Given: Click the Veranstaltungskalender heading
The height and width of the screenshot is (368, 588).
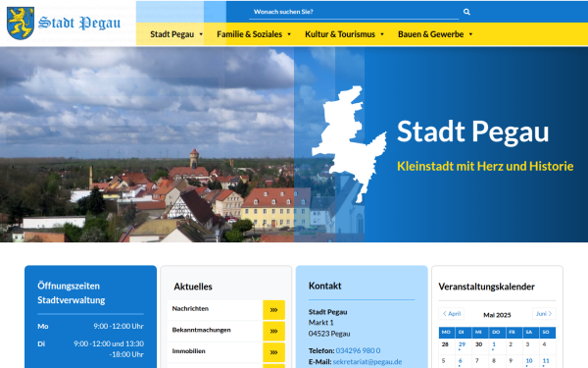Looking at the screenshot, I should (x=486, y=287).
